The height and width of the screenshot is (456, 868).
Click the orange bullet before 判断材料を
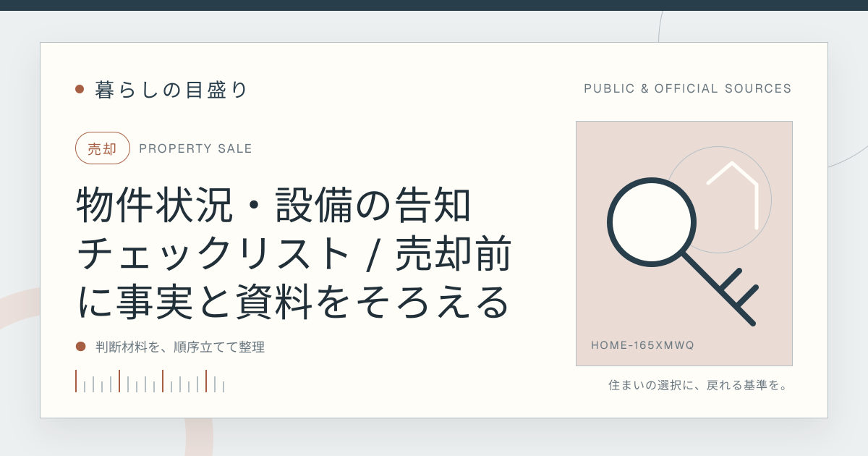(81, 347)
